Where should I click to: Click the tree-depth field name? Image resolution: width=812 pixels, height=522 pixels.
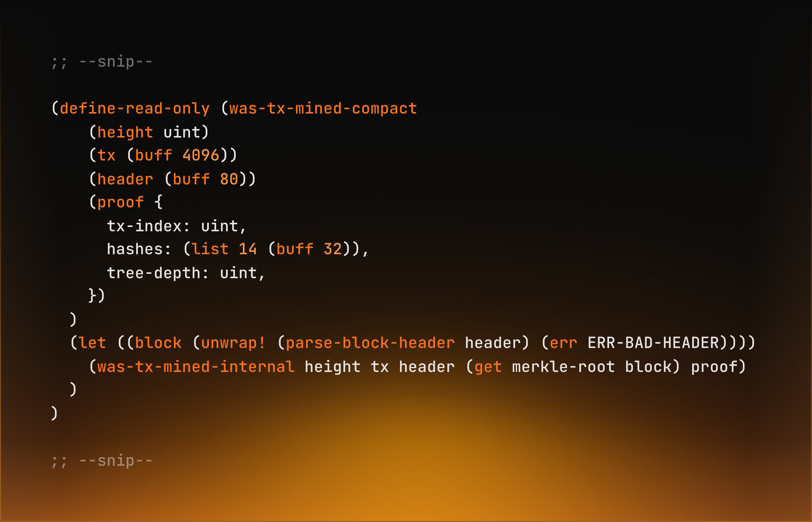[x=153, y=273]
